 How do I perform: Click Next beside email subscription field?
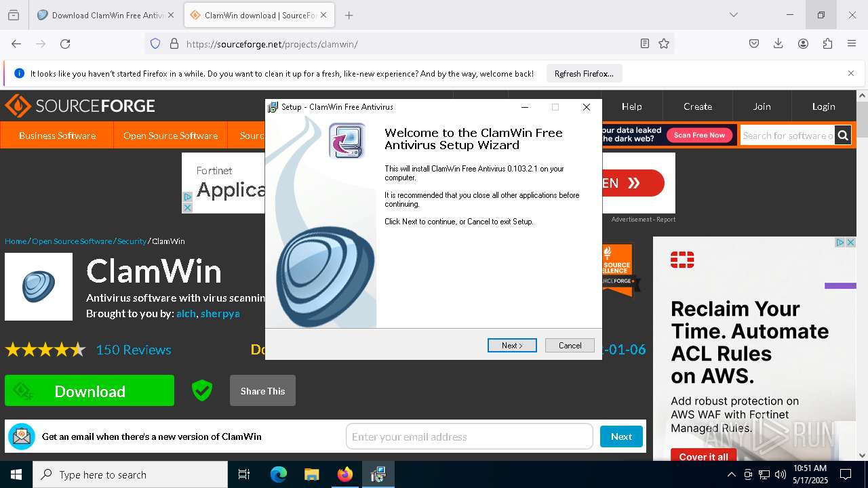coord(621,436)
